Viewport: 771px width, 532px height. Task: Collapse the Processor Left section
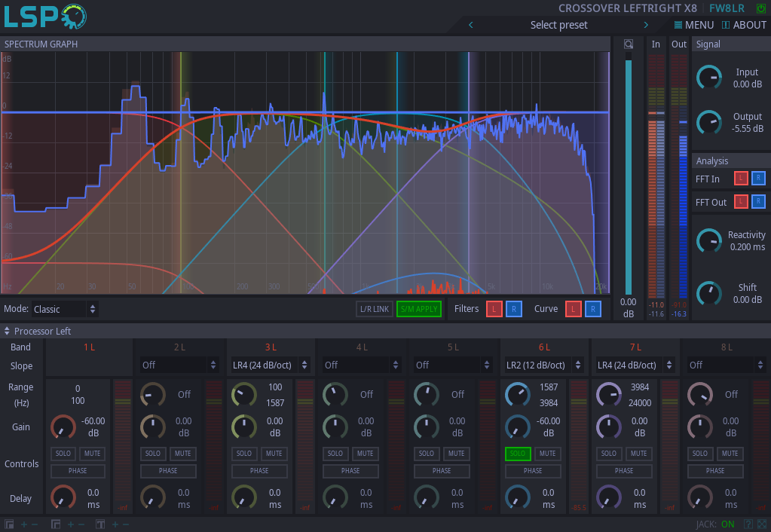tap(7, 331)
